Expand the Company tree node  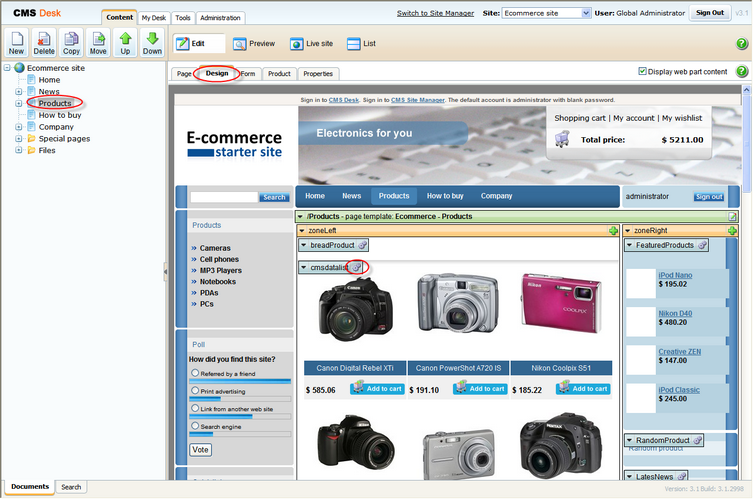tap(19, 127)
